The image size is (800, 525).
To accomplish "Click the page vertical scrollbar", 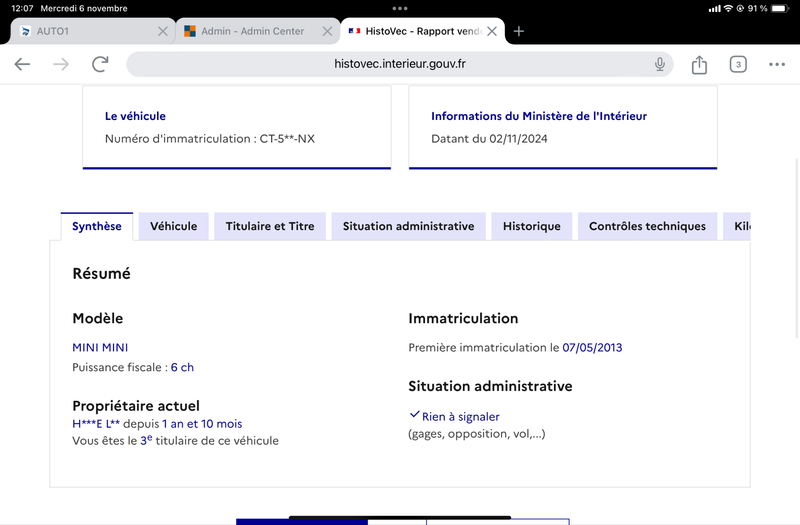I will coord(797,248).
